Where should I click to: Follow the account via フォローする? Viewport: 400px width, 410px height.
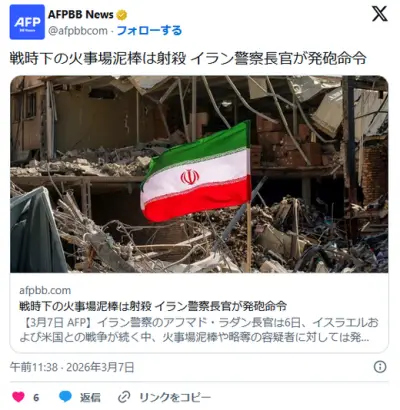(149, 31)
